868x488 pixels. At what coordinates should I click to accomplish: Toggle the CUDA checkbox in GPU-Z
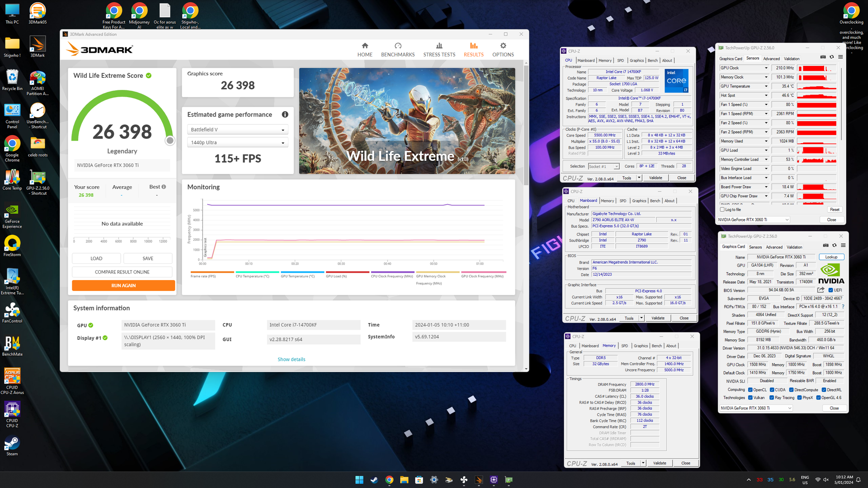[x=772, y=389]
